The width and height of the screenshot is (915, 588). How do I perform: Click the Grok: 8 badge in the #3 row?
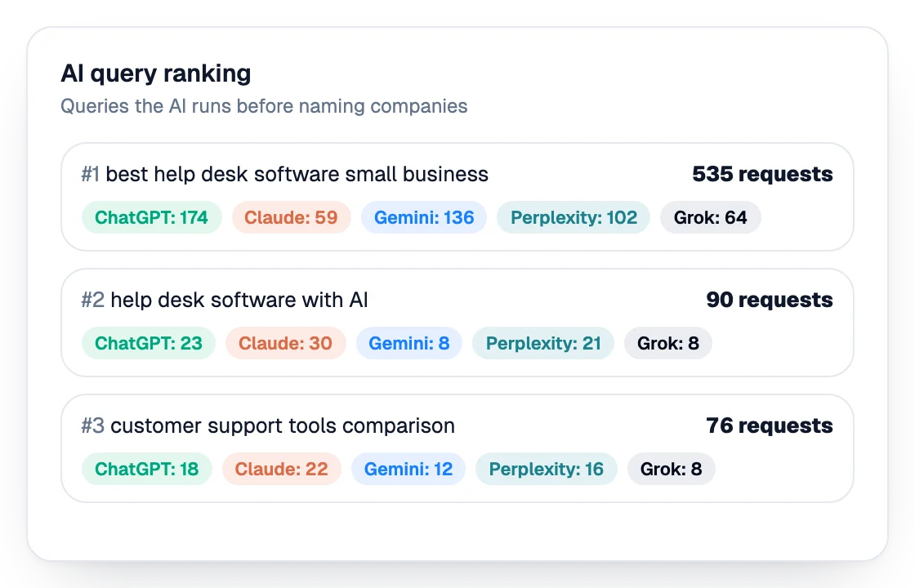click(x=671, y=469)
